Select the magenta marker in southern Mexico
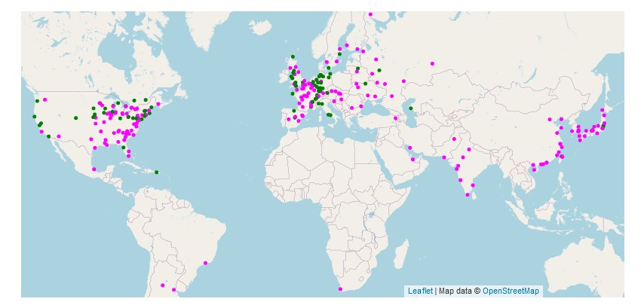644x308 pixels. [94, 169]
